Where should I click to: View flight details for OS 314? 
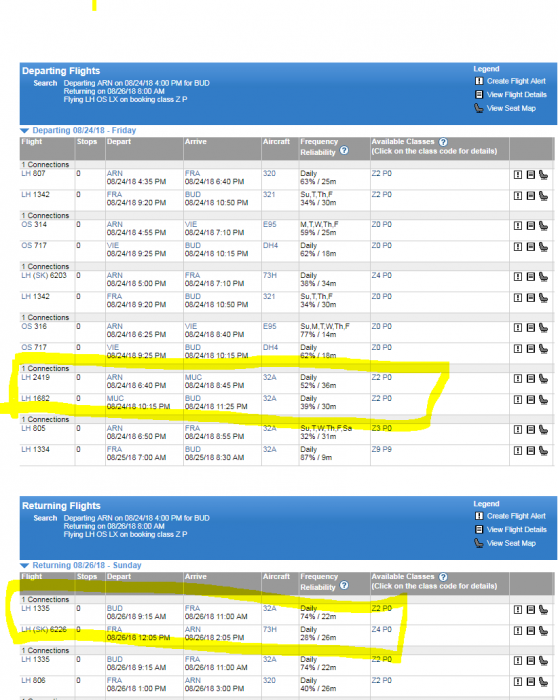coord(530,225)
